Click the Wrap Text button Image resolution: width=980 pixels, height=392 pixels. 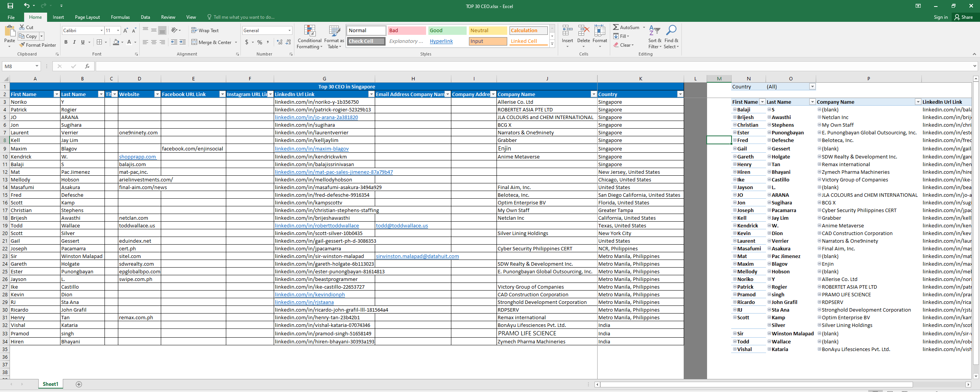click(x=205, y=31)
